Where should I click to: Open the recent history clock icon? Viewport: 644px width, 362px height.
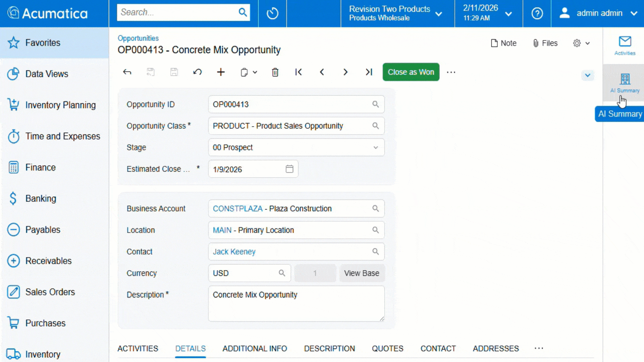[272, 13]
